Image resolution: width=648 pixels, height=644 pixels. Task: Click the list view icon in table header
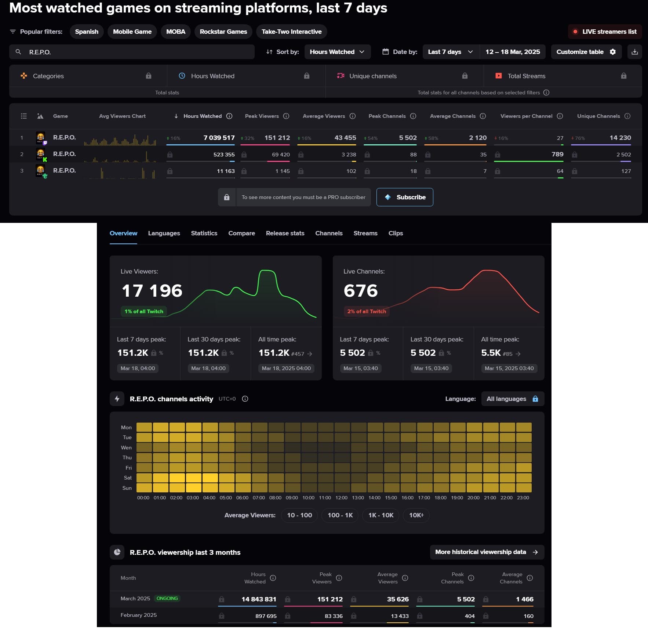coord(24,116)
